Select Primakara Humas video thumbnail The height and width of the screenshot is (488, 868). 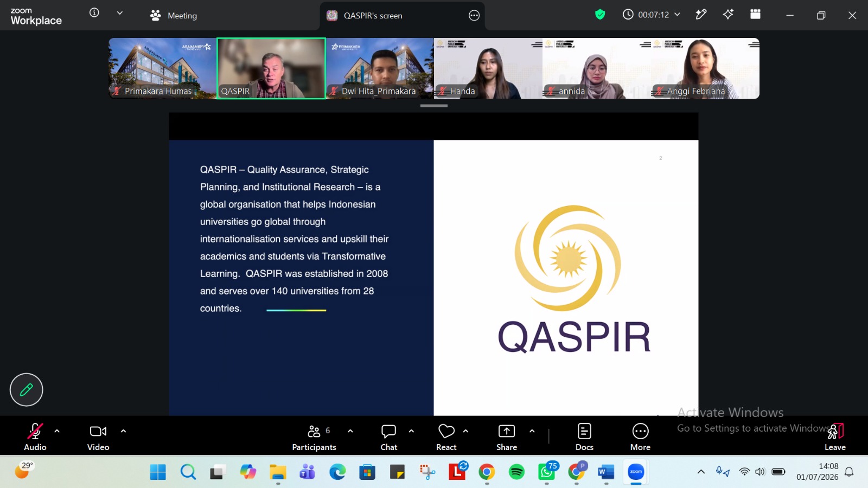163,68
